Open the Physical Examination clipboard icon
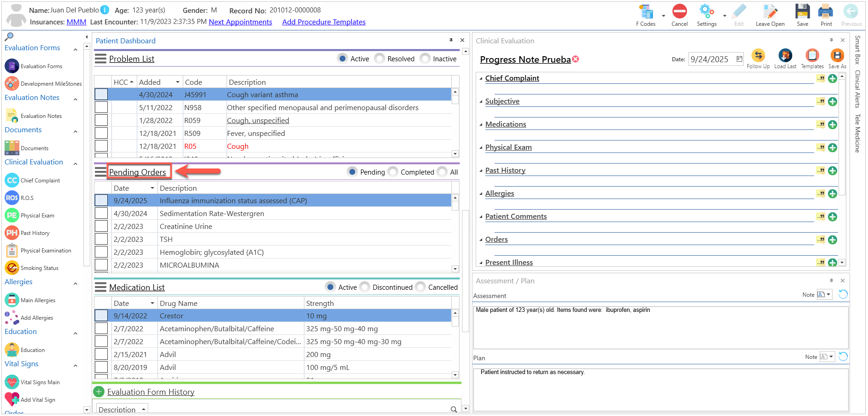 tap(12, 250)
